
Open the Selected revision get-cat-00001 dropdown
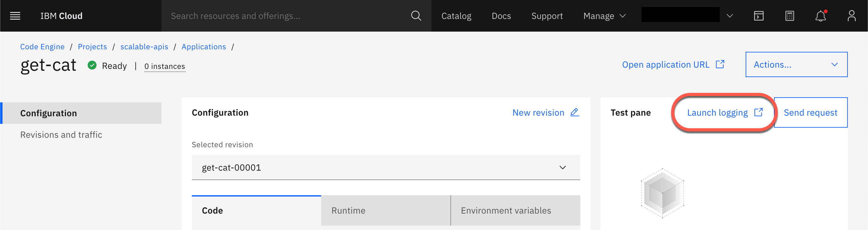(x=386, y=167)
